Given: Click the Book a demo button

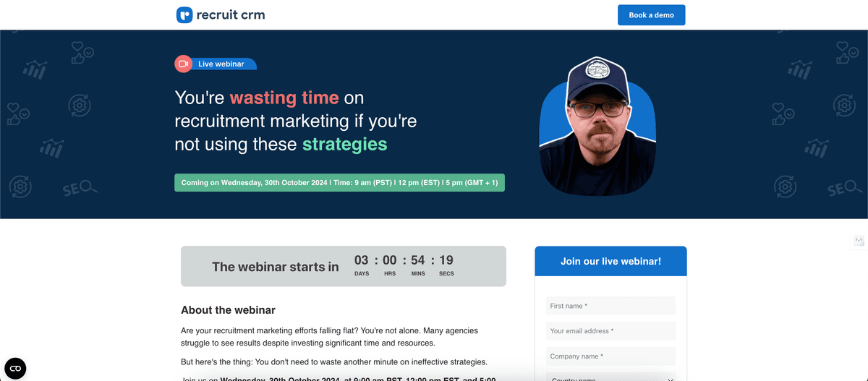Looking at the screenshot, I should point(651,15).
